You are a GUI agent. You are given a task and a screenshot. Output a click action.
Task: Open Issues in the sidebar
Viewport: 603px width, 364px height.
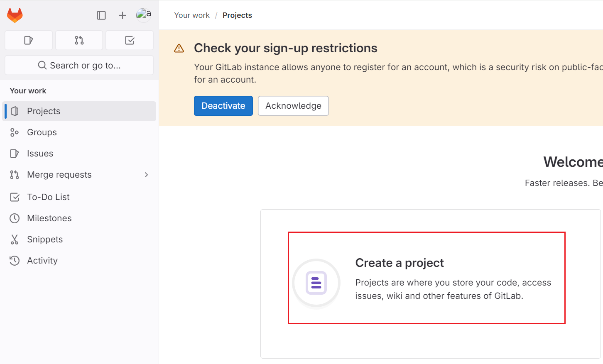[79, 154]
